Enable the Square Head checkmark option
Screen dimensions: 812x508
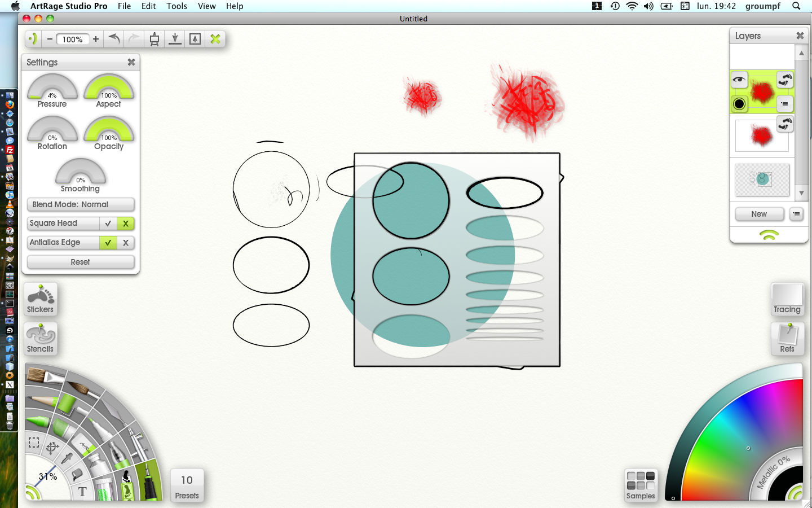coord(108,224)
